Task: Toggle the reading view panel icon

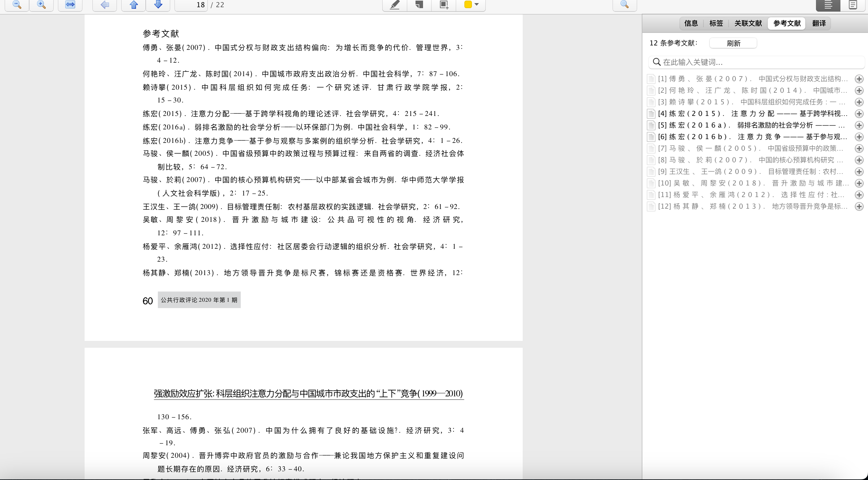Action: [x=828, y=5]
